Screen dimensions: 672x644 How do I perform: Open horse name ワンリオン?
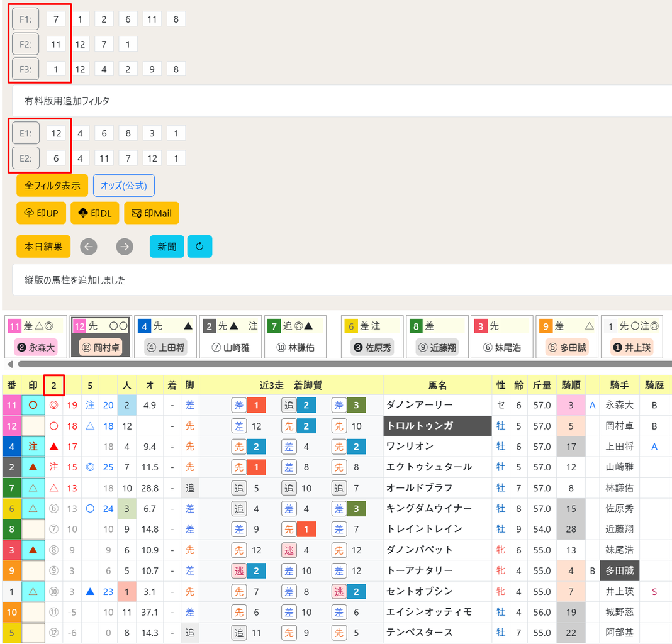410,446
